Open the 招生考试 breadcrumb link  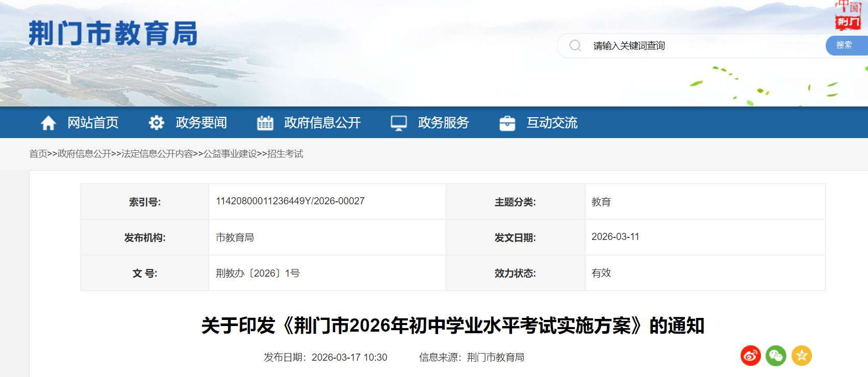point(285,154)
